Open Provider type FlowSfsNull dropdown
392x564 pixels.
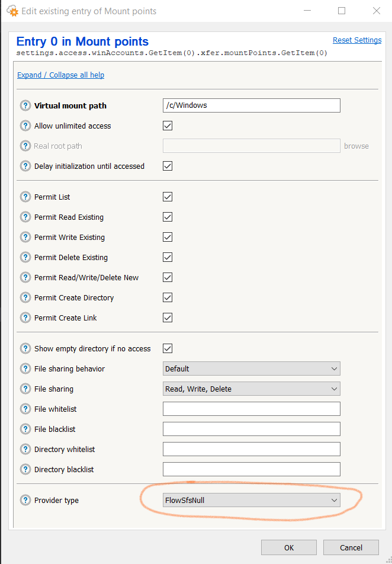tap(251, 500)
